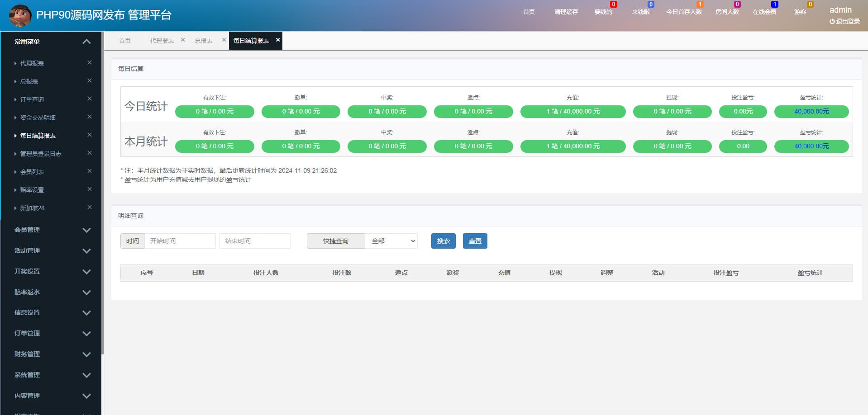Remove 订单查询 from the common menu
Image resolution: width=868 pixels, height=415 pixels.
pyautogui.click(x=90, y=99)
